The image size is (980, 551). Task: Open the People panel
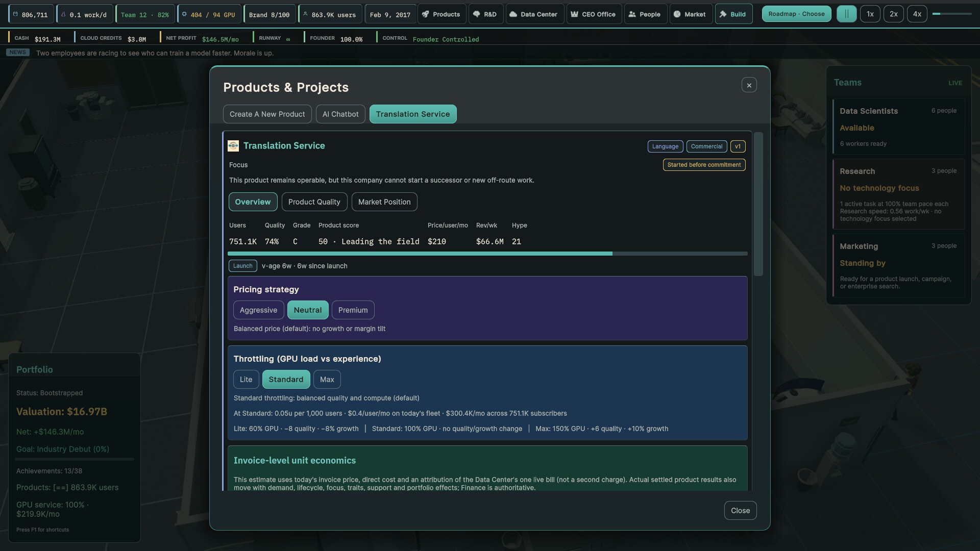pyautogui.click(x=645, y=14)
